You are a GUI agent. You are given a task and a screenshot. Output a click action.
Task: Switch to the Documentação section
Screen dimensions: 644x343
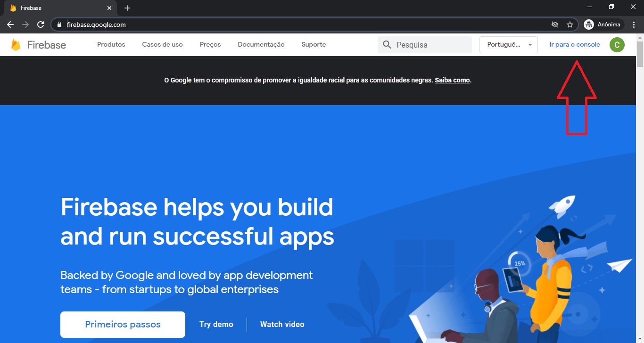click(261, 44)
